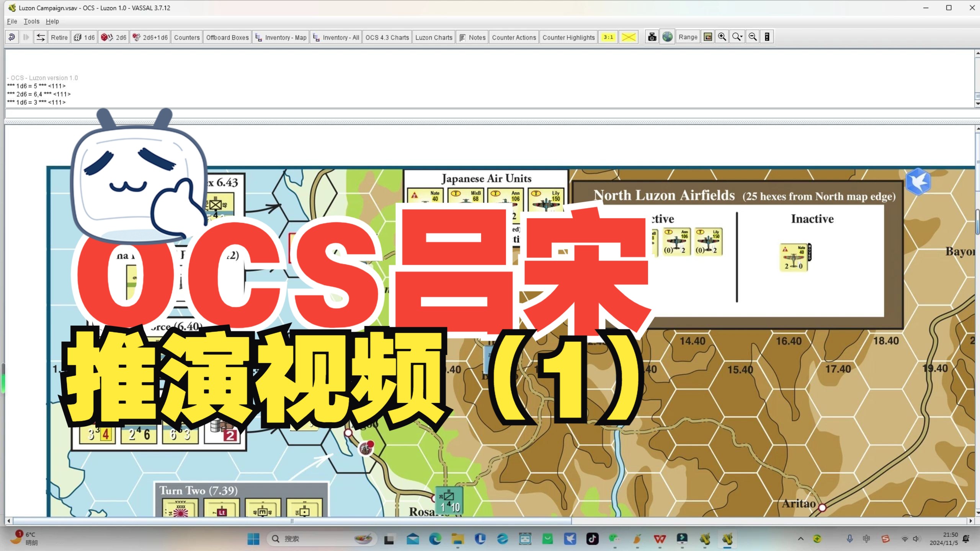Screen dimensions: 980x551
Task: Open the TikTok taskbar icon
Action: [x=592, y=539]
